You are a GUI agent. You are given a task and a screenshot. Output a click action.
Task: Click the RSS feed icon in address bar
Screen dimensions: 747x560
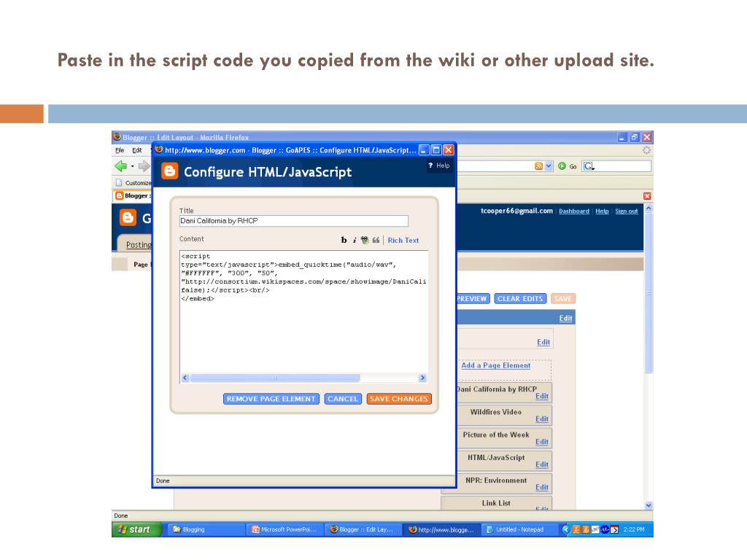coord(539,166)
